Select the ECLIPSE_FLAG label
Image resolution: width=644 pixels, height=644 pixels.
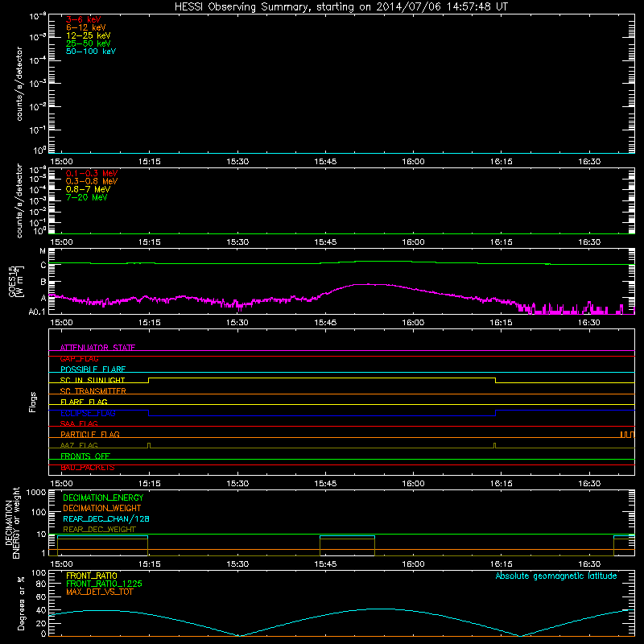(x=88, y=413)
